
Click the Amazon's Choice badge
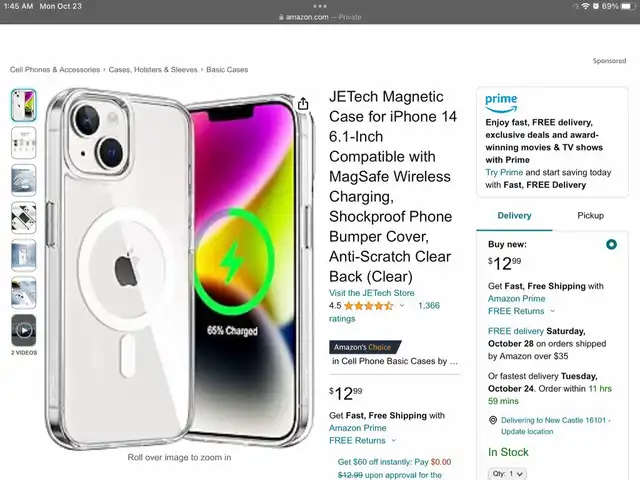[x=364, y=347]
